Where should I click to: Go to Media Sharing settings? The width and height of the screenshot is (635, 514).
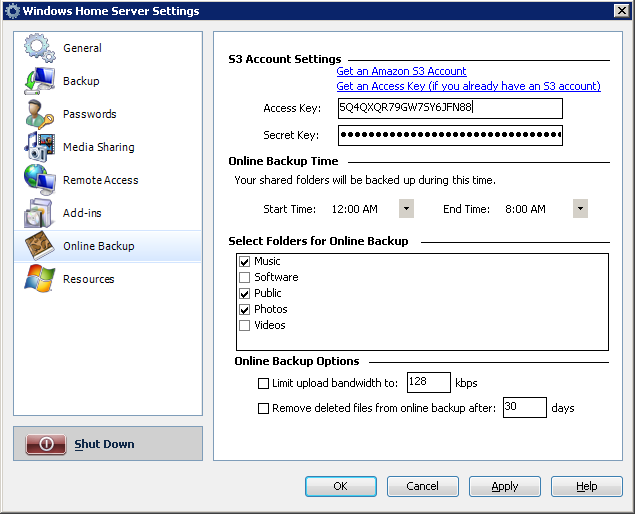pyautogui.click(x=98, y=147)
